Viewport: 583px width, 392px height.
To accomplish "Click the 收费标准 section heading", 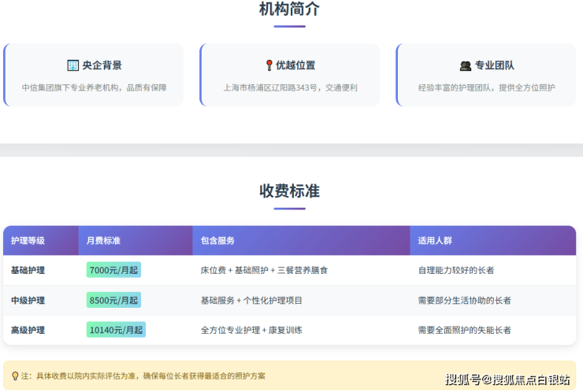I will [289, 191].
